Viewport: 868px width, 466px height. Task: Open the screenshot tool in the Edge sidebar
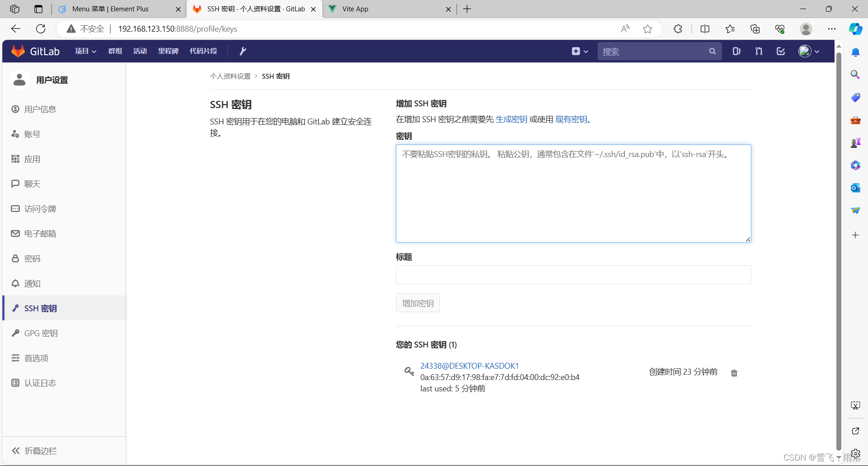pos(855,405)
